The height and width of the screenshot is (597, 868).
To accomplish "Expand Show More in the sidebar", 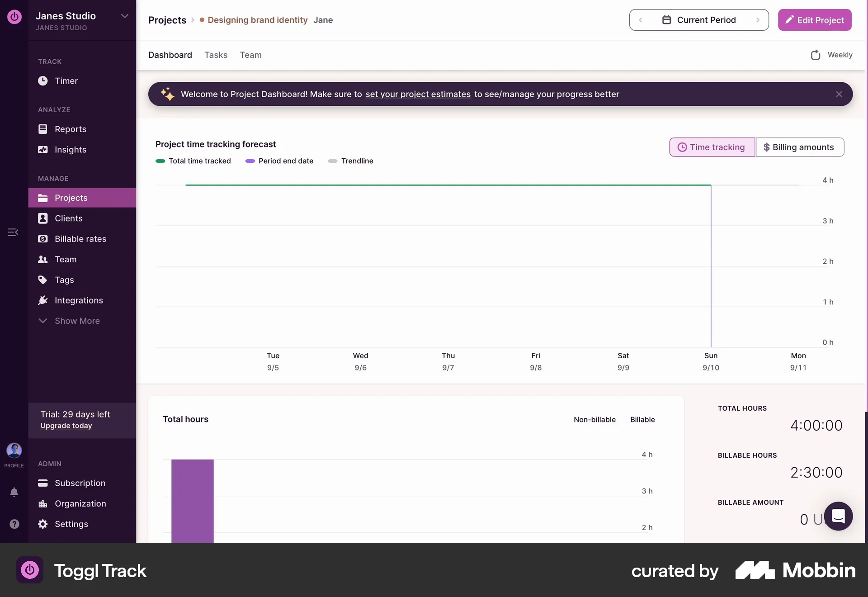I will click(x=77, y=321).
